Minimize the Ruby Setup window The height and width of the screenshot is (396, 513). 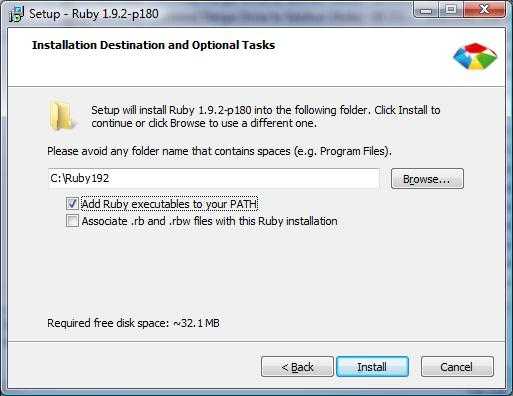tap(426, 10)
